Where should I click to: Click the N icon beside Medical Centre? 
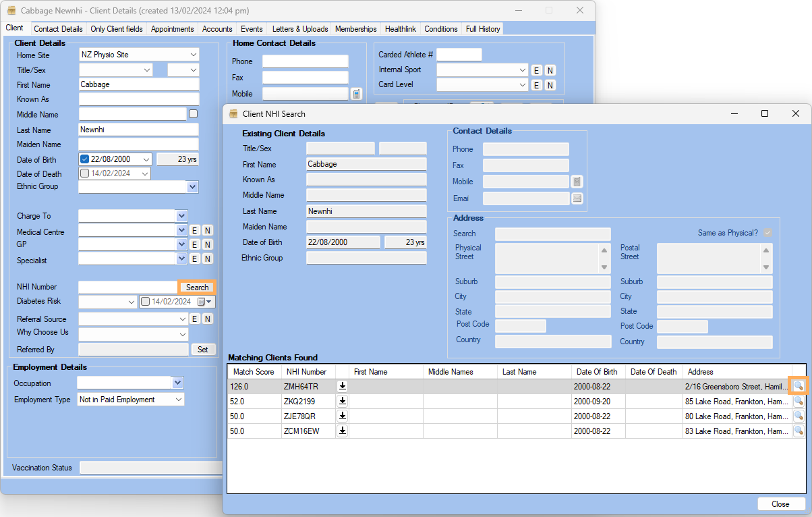click(x=207, y=230)
